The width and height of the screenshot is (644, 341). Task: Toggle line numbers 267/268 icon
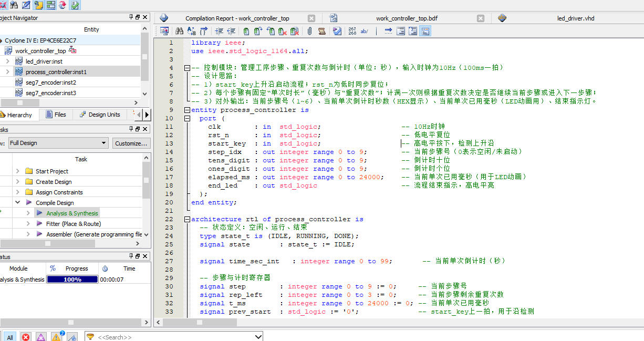pos(352,31)
